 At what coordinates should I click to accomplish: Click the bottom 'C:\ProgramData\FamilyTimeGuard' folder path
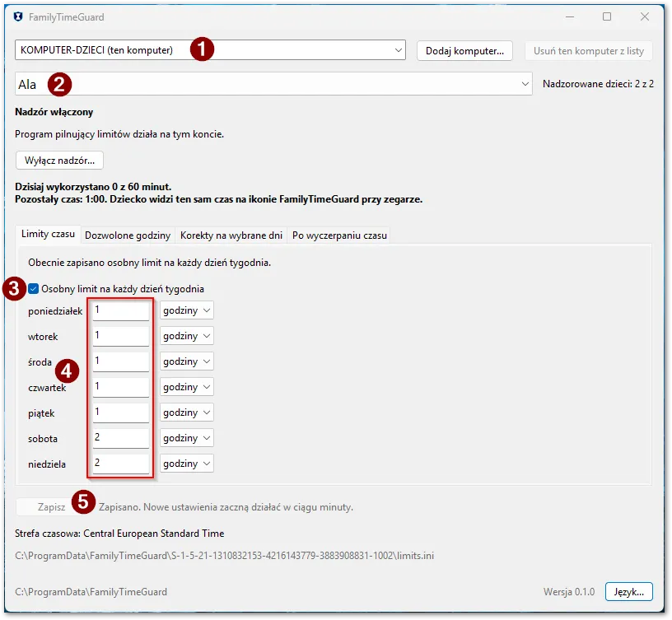coord(91,592)
